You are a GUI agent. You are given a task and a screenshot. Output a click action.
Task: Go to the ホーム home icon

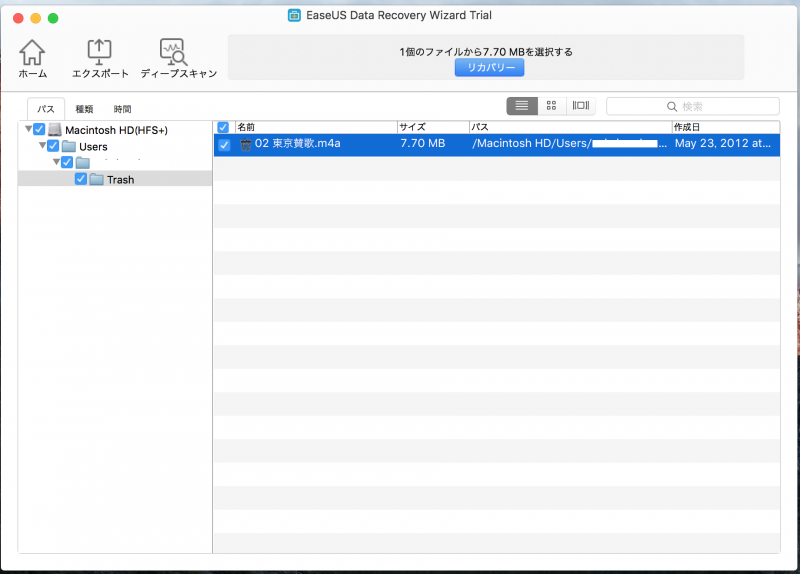(33, 58)
